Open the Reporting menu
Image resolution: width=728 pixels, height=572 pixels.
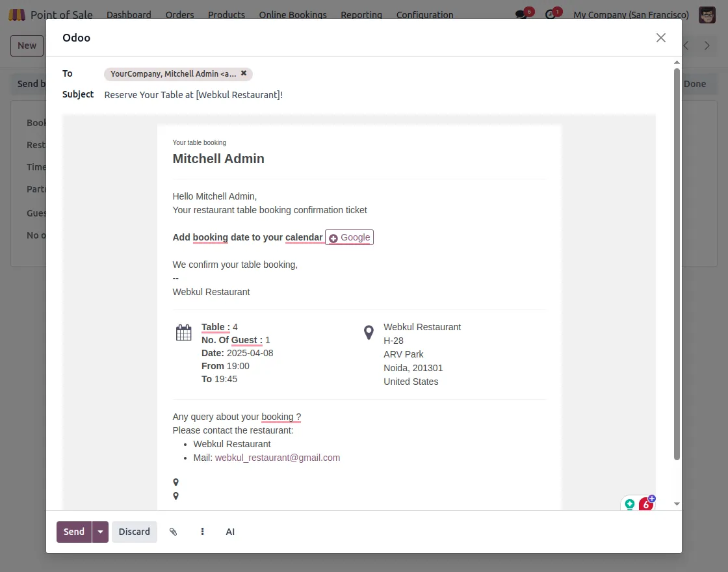361,14
